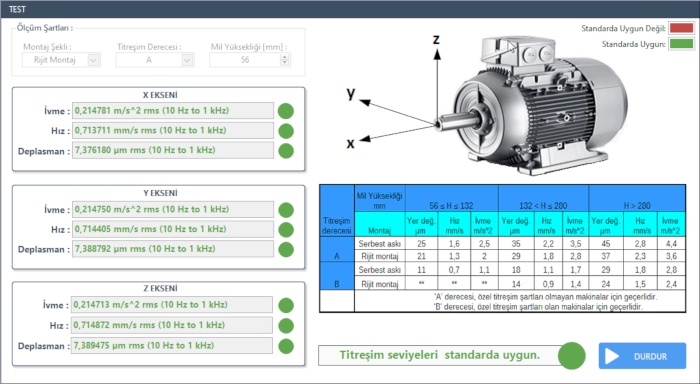Click the 'Titreşim seviyeleri standarda uygun.' result box
This screenshot has height=384, width=700.
(x=440, y=355)
